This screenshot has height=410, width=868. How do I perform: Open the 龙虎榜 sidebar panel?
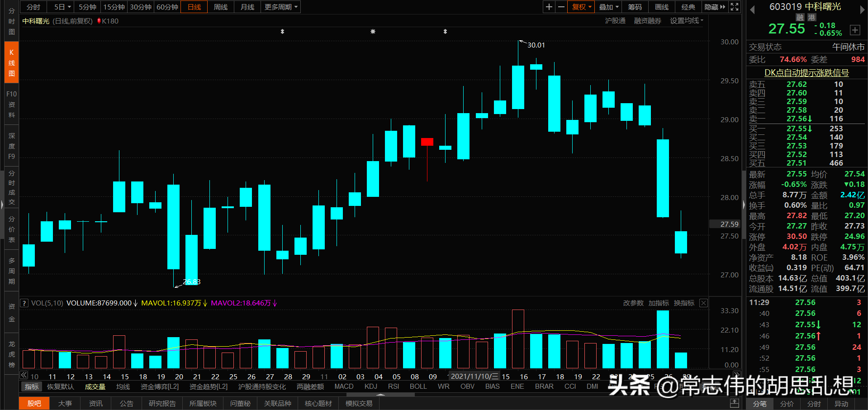11,353
